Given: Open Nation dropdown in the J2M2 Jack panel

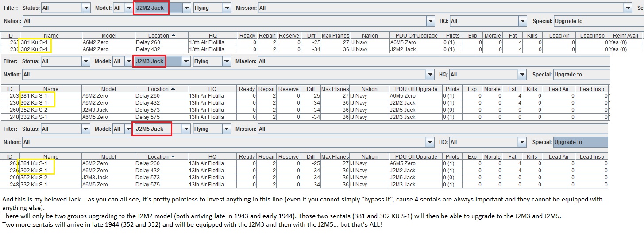Looking at the screenshot, I should tap(229, 21).
